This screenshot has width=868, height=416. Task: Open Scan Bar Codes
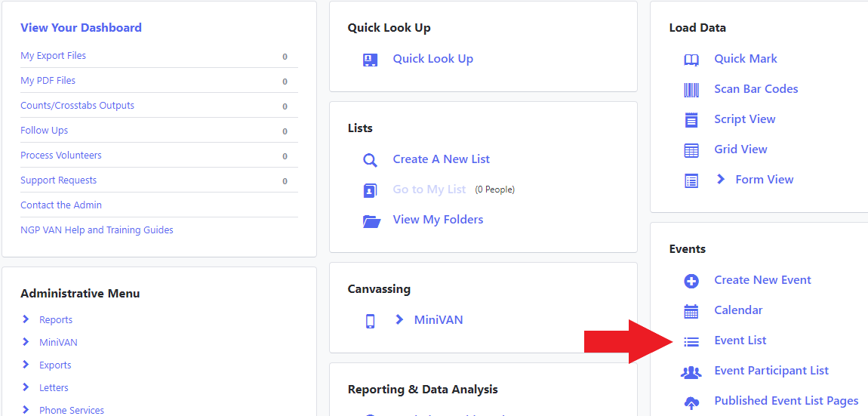pos(756,88)
